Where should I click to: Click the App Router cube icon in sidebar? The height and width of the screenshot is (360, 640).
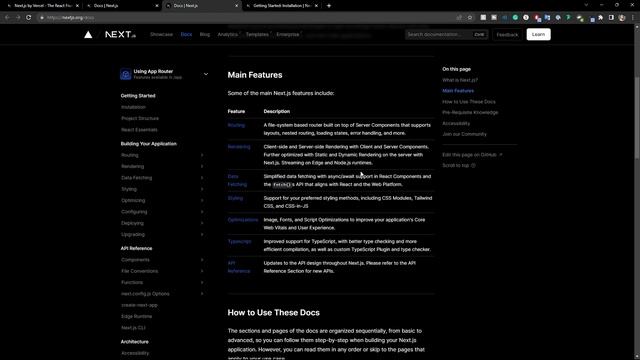pyautogui.click(x=126, y=74)
